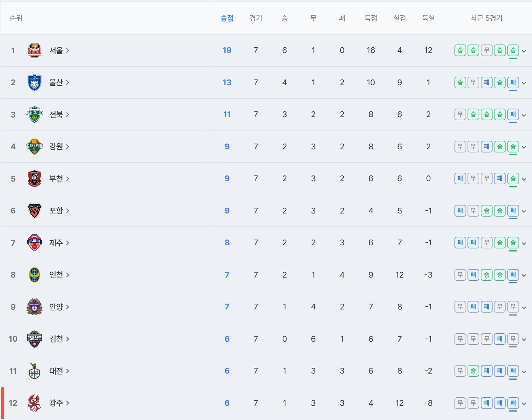The height and width of the screenshot is (420, 532).
Task: Open the 대전 team link
Action: coord(59,371)
